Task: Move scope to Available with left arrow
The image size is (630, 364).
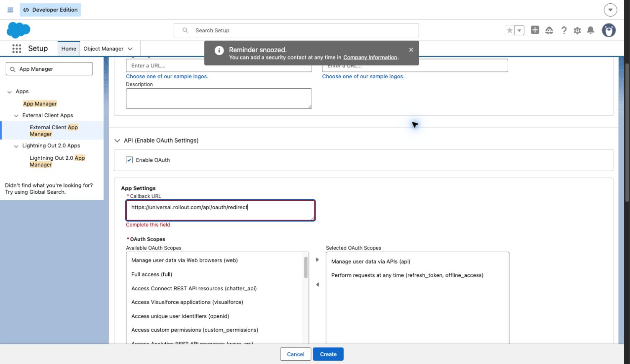Action: tap(317, 285)
